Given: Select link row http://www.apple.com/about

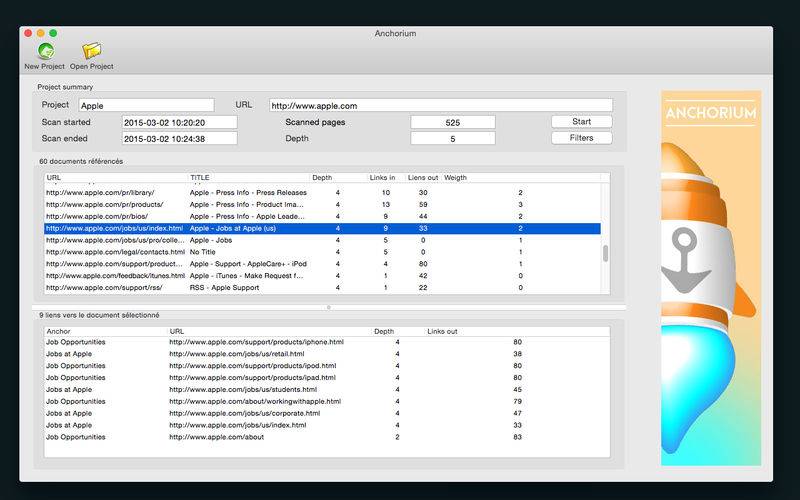Looking at the screenshot, I should point(327,437).
